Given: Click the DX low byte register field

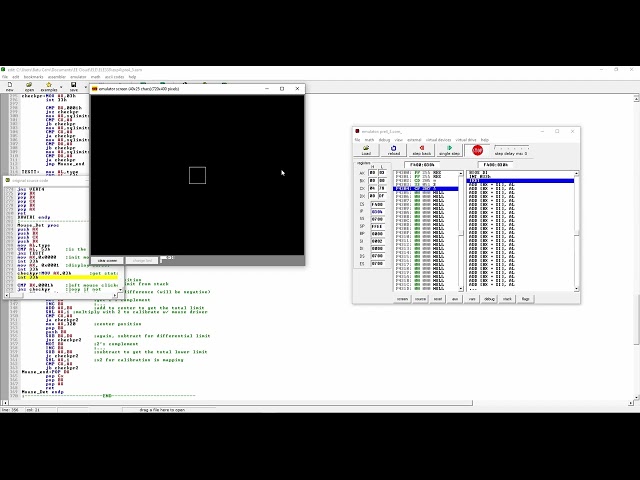Looking at the screenshot, I should [382, 196].
